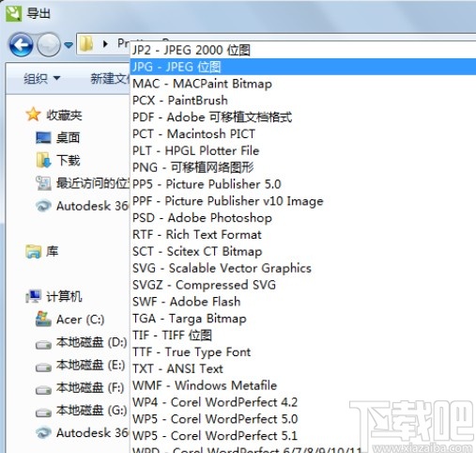This screenshot has height=453, width=476.
Task: Click the Acer (C:) drive icon
Action: [43, 319]
